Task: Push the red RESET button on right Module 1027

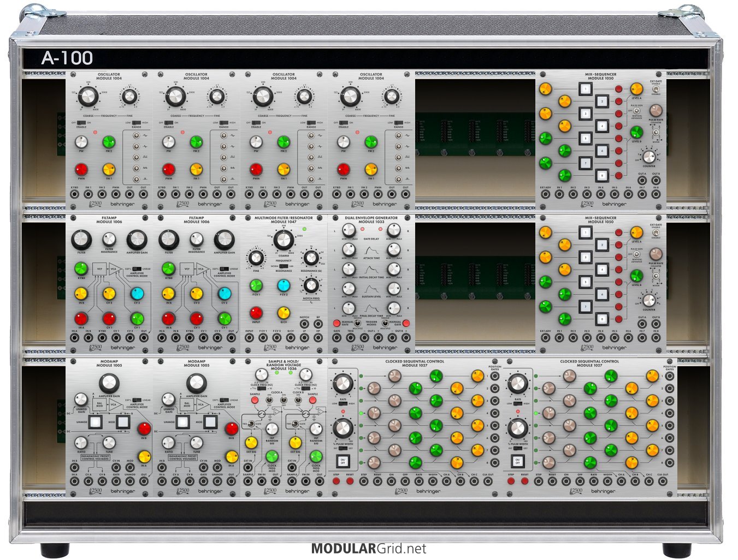Action: 524,482
